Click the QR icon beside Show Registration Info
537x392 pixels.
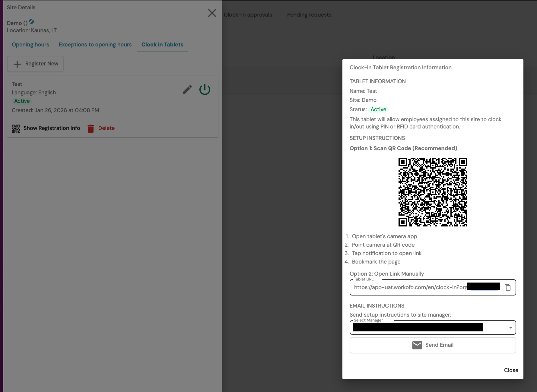coord(16,128)
